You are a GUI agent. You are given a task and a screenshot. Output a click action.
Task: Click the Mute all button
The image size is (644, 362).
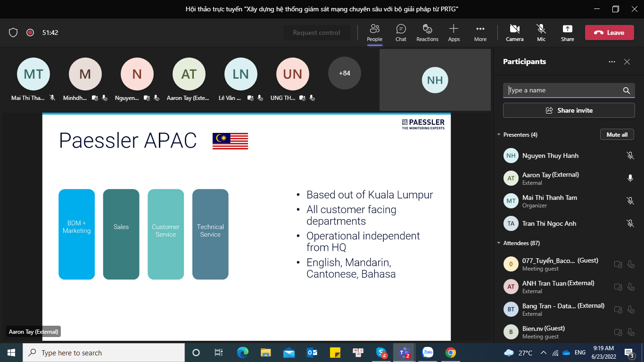(617, 135)
